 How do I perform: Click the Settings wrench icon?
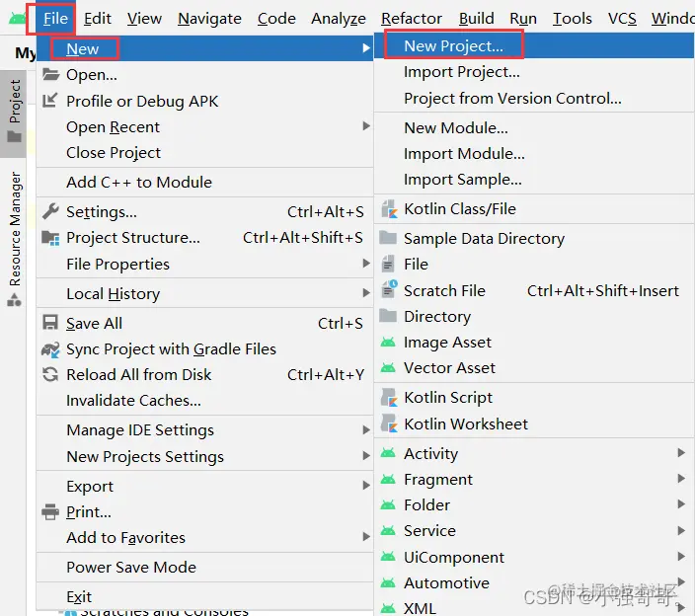(50, 211)
